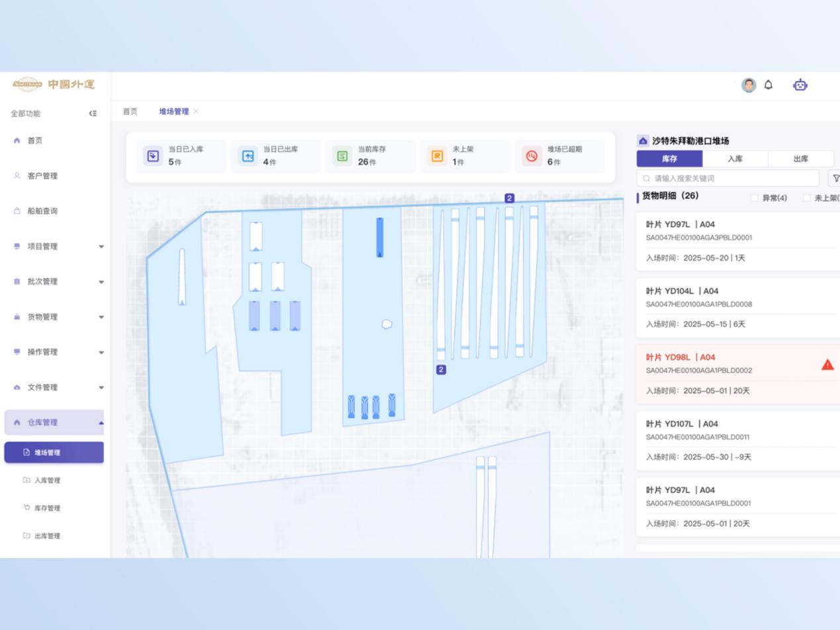This screenshot has height=630, width=840.
Task: Expand the 货物管理 dropdown arrow
Action: point(101,317)
